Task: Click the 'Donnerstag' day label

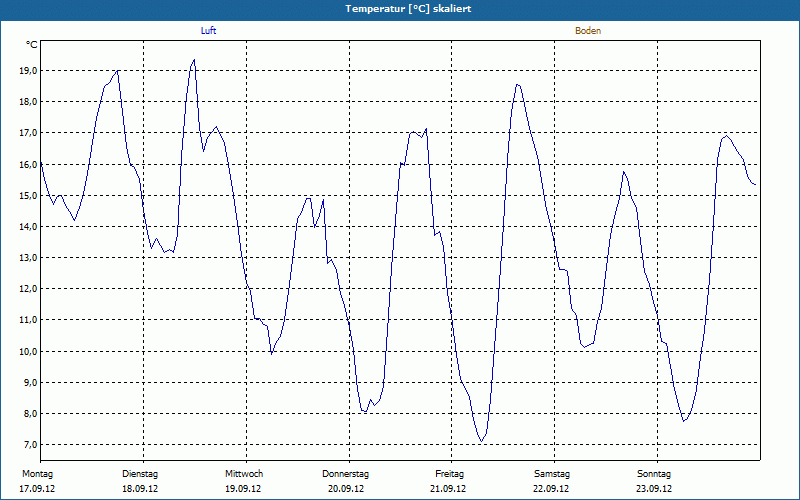Action: tap(345, 474)
